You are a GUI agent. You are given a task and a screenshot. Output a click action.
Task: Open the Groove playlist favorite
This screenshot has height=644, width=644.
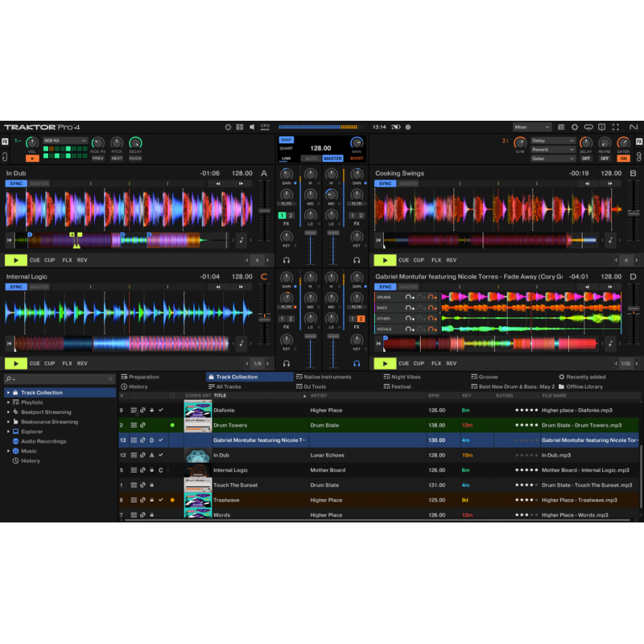coord(485,377)
